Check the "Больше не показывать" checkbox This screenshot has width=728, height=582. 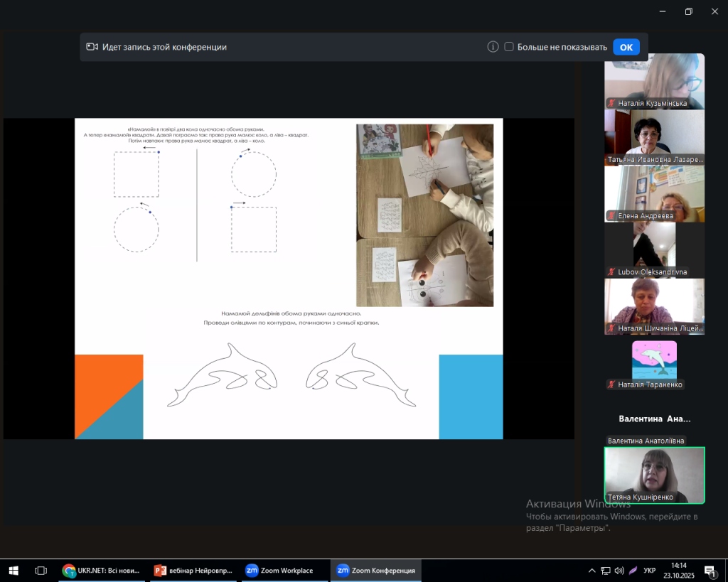(509, 47)
